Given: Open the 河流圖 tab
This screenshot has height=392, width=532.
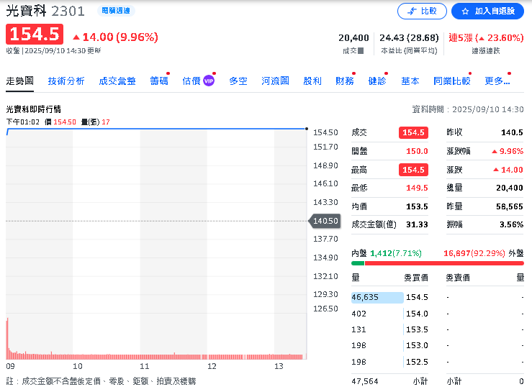Looking at the screenshot, I should (275, 81).
